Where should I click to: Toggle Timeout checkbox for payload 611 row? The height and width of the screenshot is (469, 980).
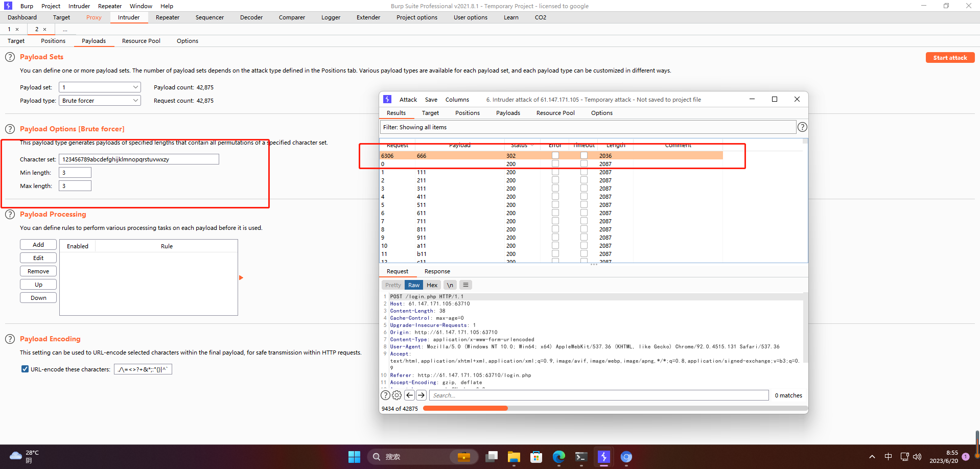[x=584, y=213]
